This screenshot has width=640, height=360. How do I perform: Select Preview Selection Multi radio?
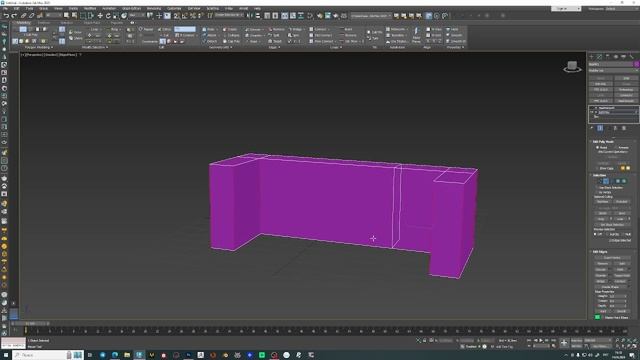[623, 234]
